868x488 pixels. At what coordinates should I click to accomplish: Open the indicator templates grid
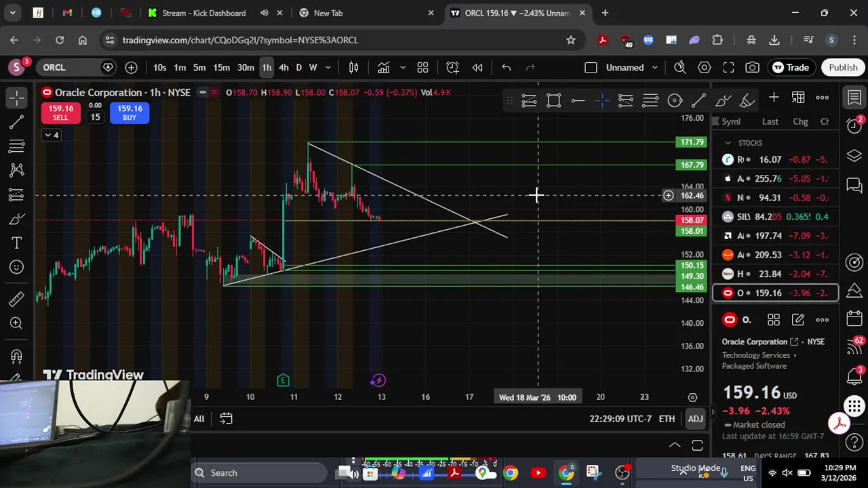pyautogui.click(x=422, y=67)
